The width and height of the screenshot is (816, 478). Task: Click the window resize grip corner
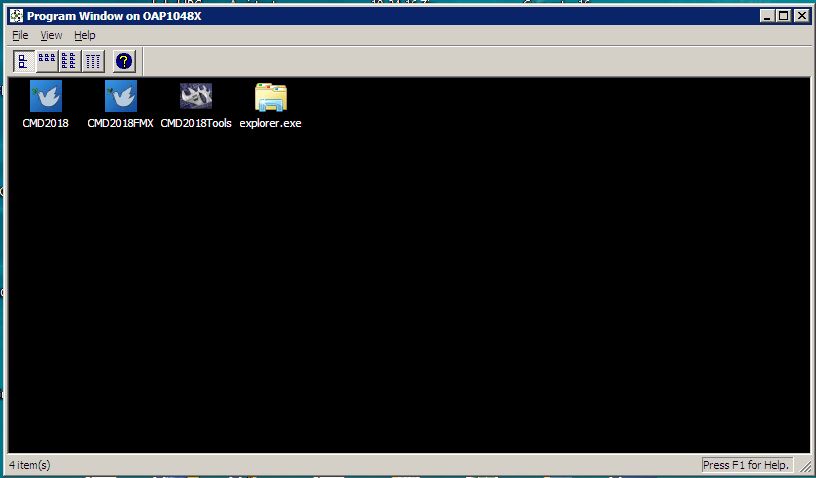coord(804,466)
